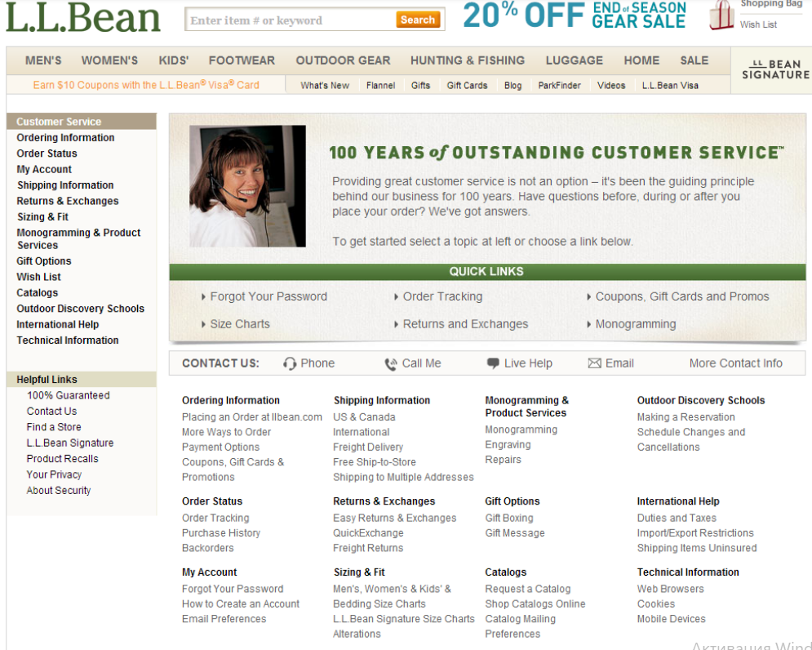Open How to Create an Account link
This screenshot has width=812, height=650.
coord(240,604)
